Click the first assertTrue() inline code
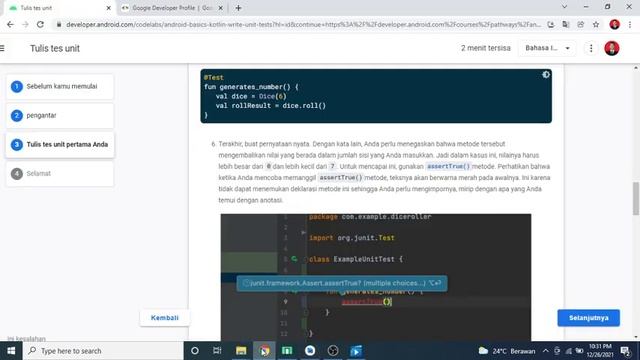640x360 pixels. [449, 166]
